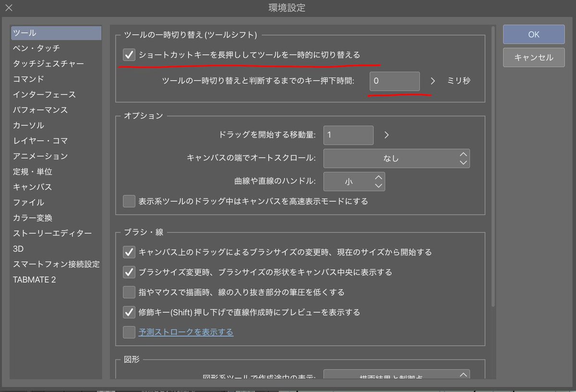576x392 pixels.
Task: Open ペン・タッチ settings category
Action: pyautogui.click(x=56, y=48)
